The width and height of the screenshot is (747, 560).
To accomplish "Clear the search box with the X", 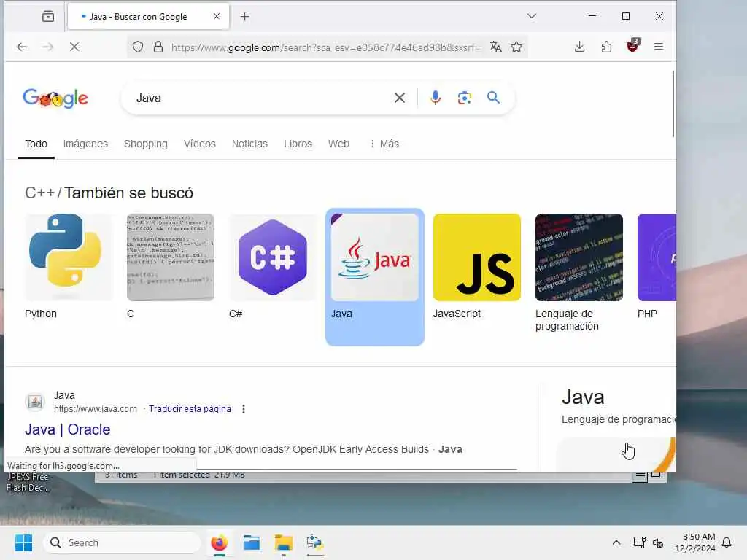I will (400, 98).
